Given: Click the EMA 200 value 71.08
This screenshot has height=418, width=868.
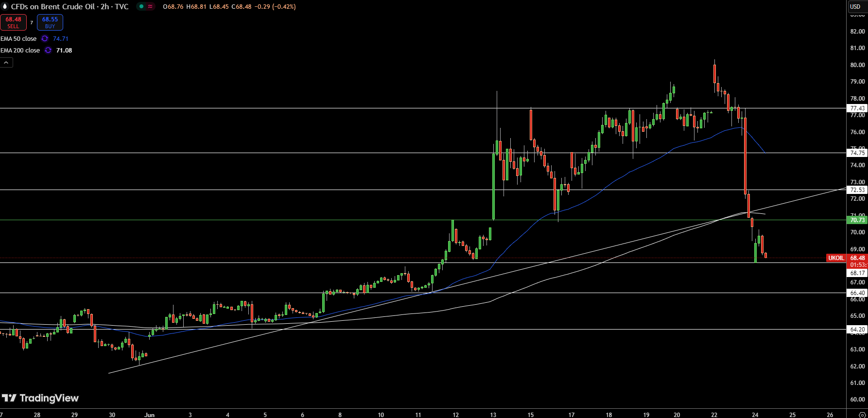Looking at the screenshot, I should pyautogui.click(x=64, y=50).
